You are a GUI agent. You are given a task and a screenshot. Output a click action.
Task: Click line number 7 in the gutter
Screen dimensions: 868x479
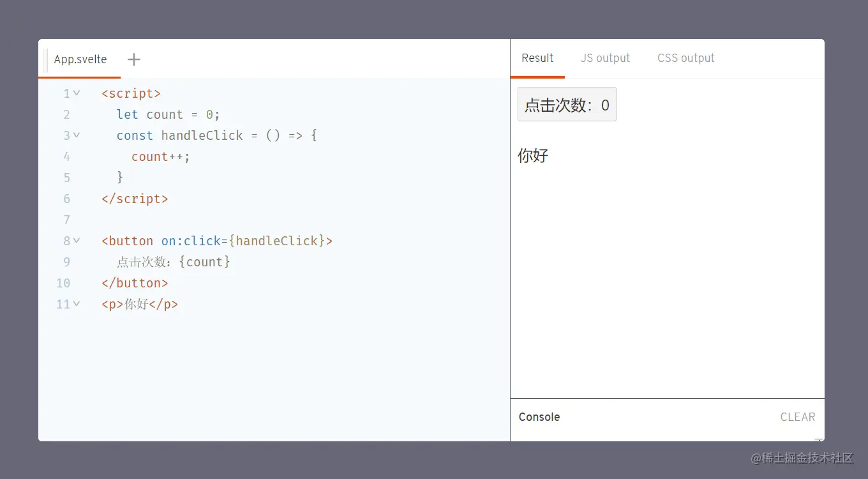(66, 220)
